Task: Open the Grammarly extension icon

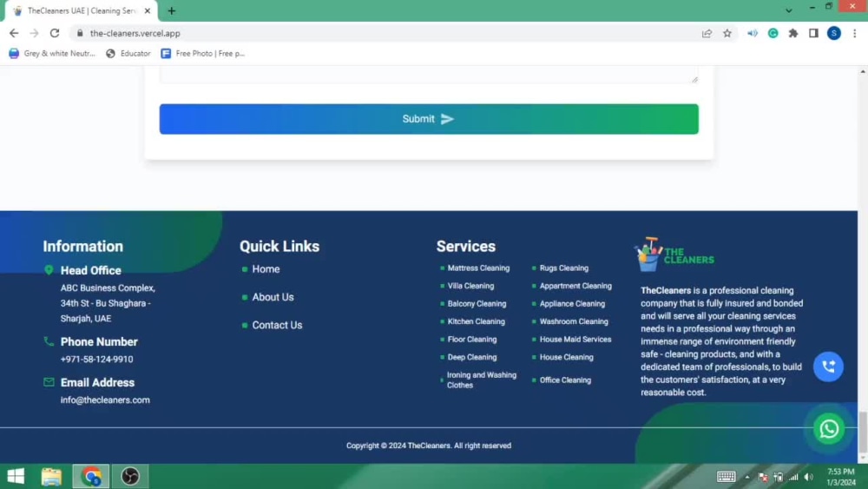Action: 773,33
